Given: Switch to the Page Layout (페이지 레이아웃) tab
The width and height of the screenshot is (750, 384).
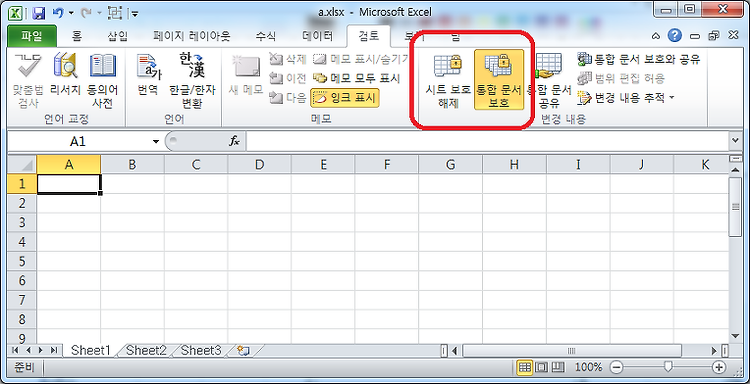Looking at the screenshot, I should coord(192,35).
